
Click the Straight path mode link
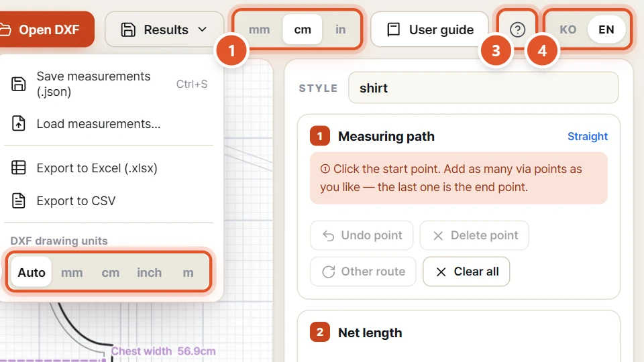(588, 136)
